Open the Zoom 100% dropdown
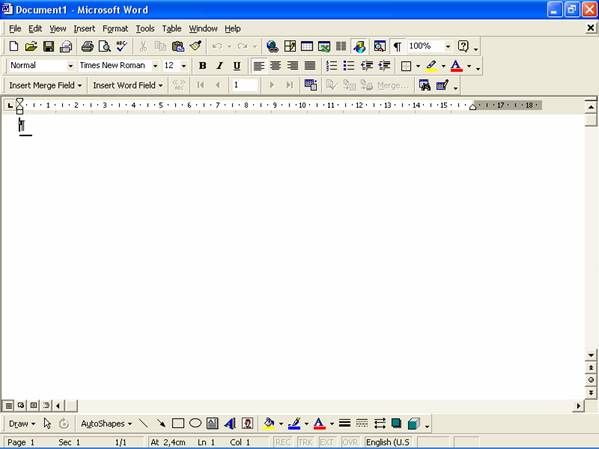Image resolution: width=599 pixels, height=449 pixels. pyautogui.click(x=448, y=47)
